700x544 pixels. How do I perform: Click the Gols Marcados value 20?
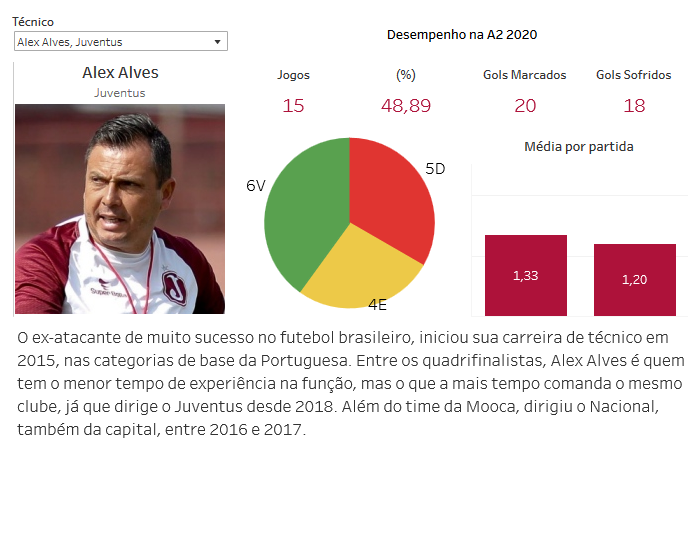click(524, 106)
